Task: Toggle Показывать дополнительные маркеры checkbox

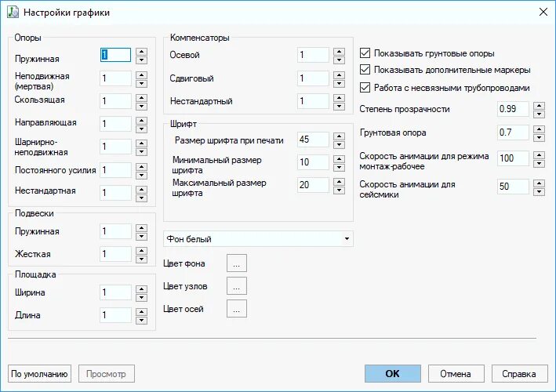Action: click(x=365, y=70)
